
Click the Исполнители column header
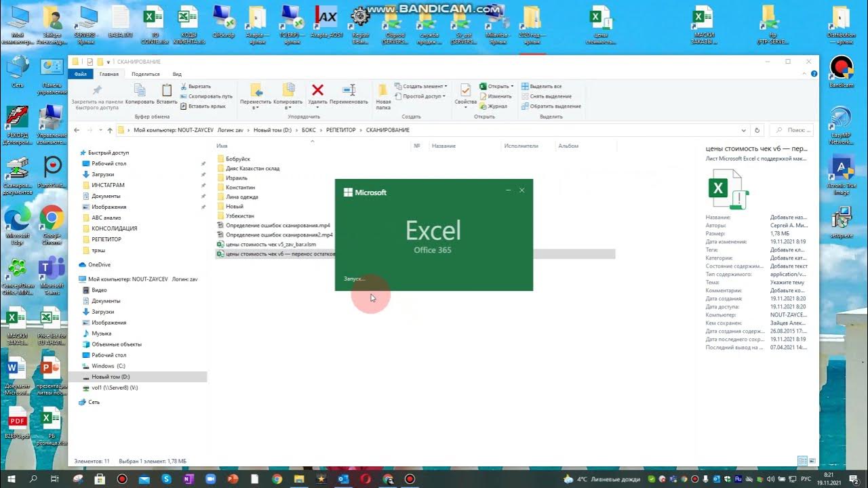pyautogui.click(x=521, y=146)
